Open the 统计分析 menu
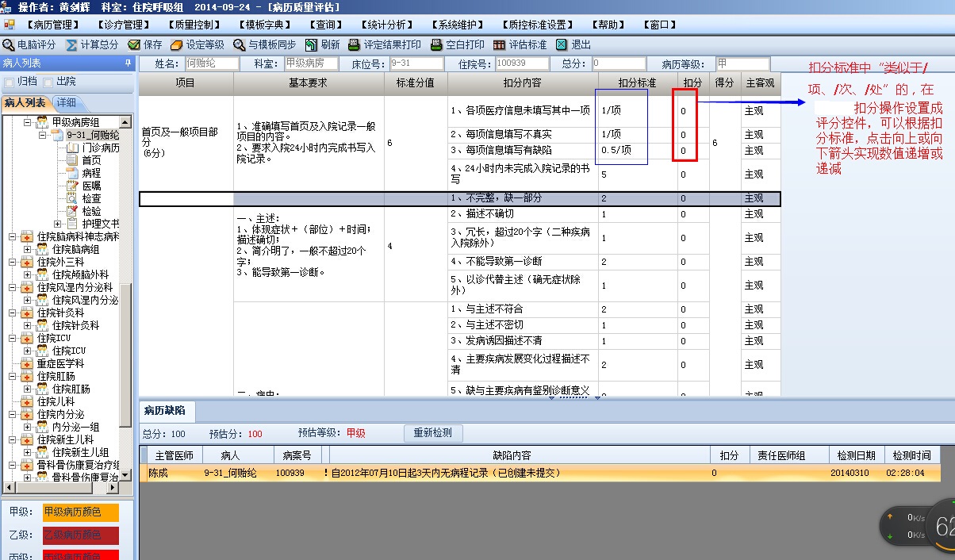The height and width of the screenshot is (560, 955). 389,25
